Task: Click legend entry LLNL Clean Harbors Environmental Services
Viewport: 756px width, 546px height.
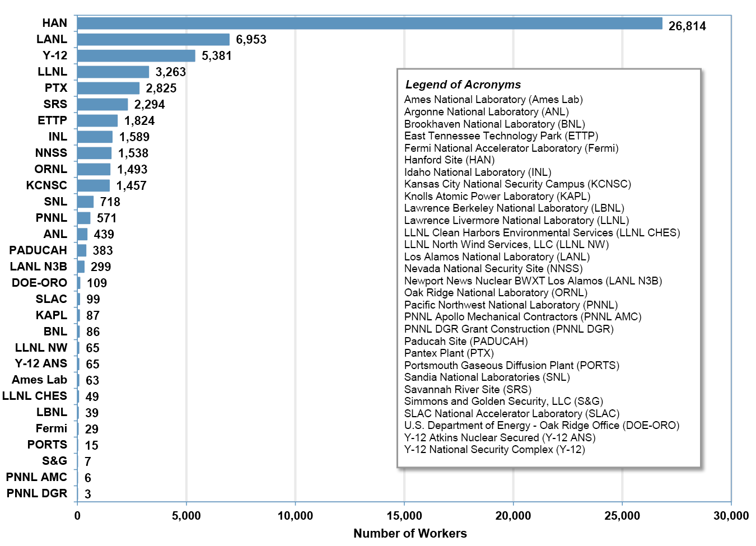Action: tap(542, 233)
